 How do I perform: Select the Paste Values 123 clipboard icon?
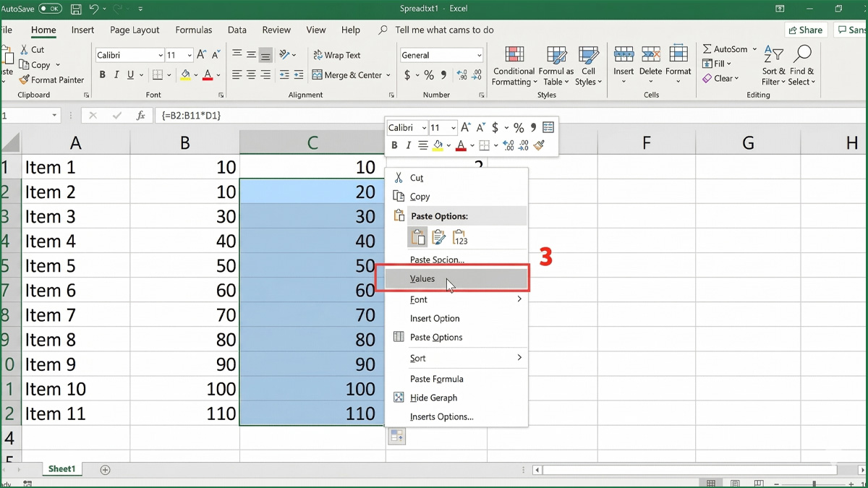460,237
